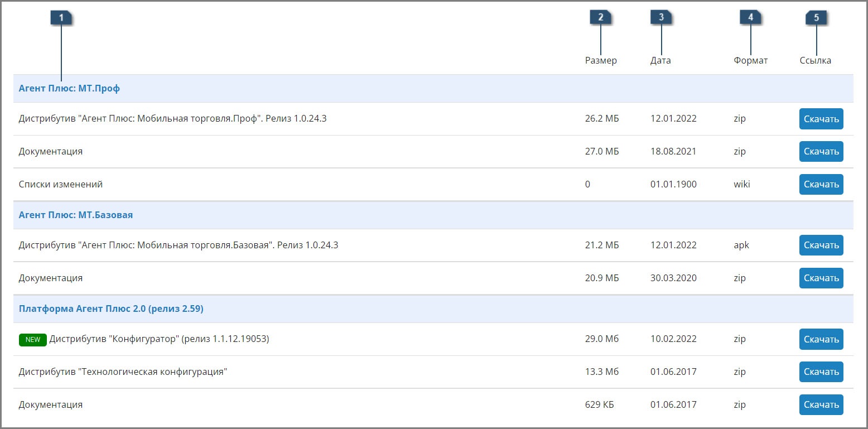Click callout badge 2 above Размер
Viewport: 868px width, 429px height.
600,17
